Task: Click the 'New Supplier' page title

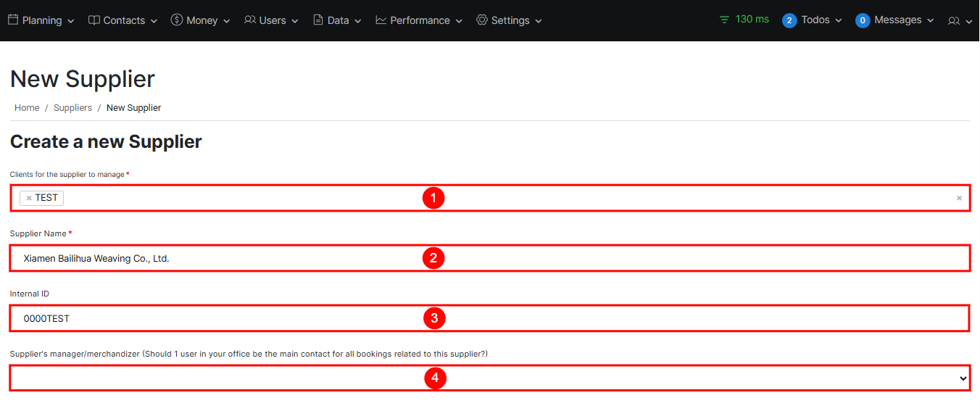Action: click(x=83, y=79)
